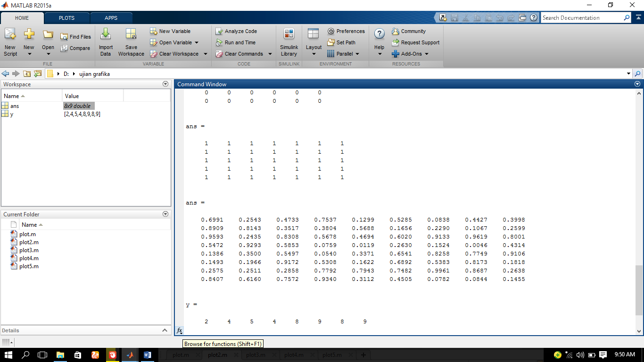Open the Simulink Library
The width and height of the screenshot is (644, 362).
click(x=289, y=42)
